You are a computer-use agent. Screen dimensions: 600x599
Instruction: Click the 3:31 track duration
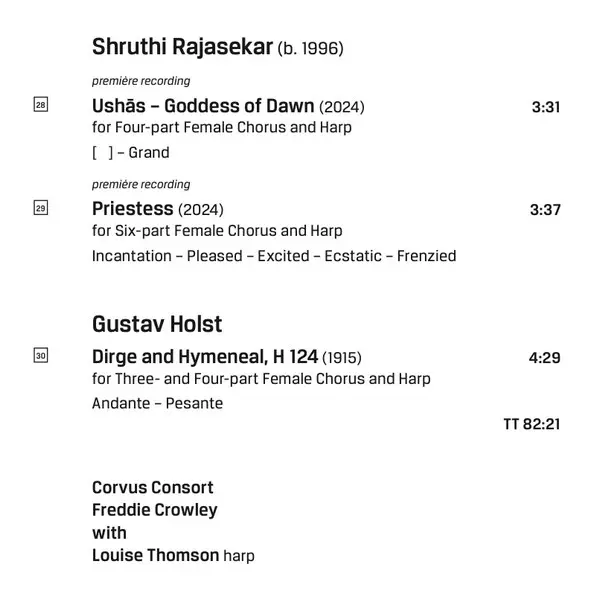pos(545,106)
